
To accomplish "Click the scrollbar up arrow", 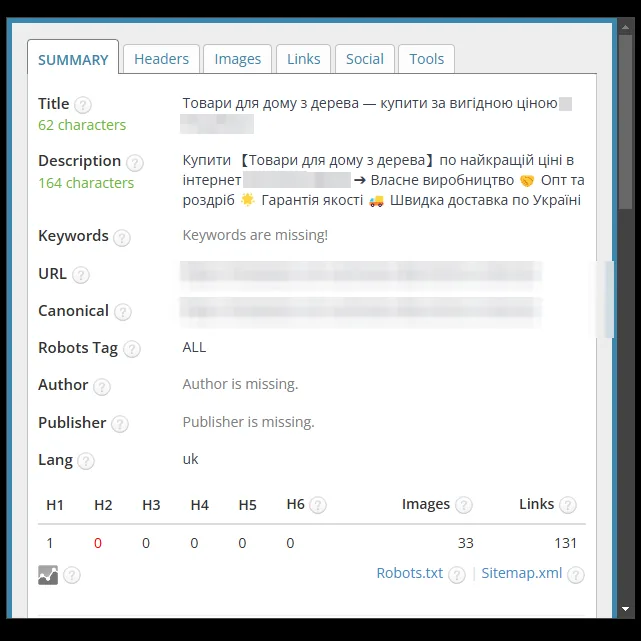I will click(x=625, y=27).
